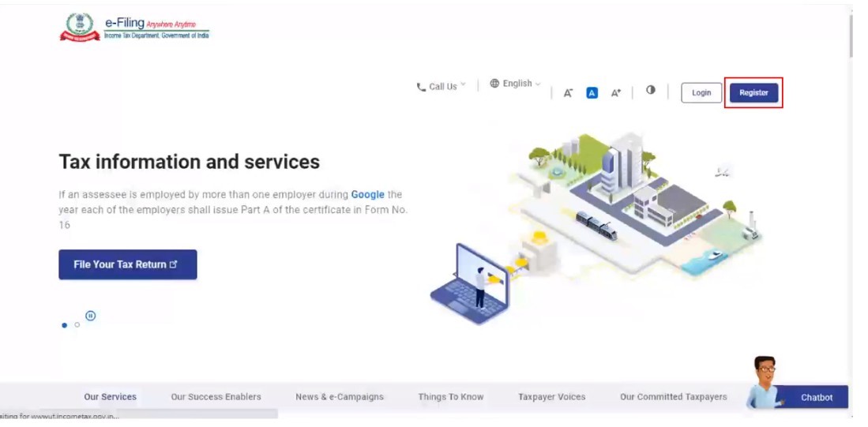Screen dimensions: 868x427
Task: Click the increase font size A+ icon
Action: tap(616, 93)
